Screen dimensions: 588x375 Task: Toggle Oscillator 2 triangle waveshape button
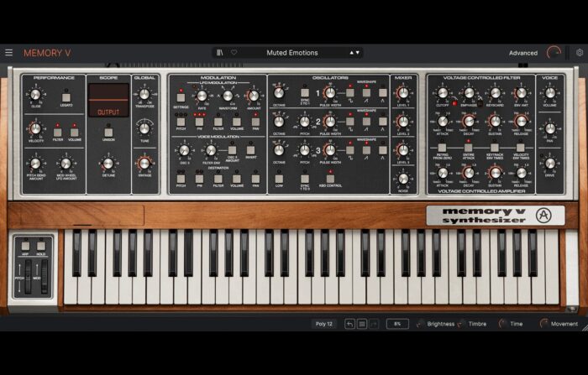coord(383,122)
